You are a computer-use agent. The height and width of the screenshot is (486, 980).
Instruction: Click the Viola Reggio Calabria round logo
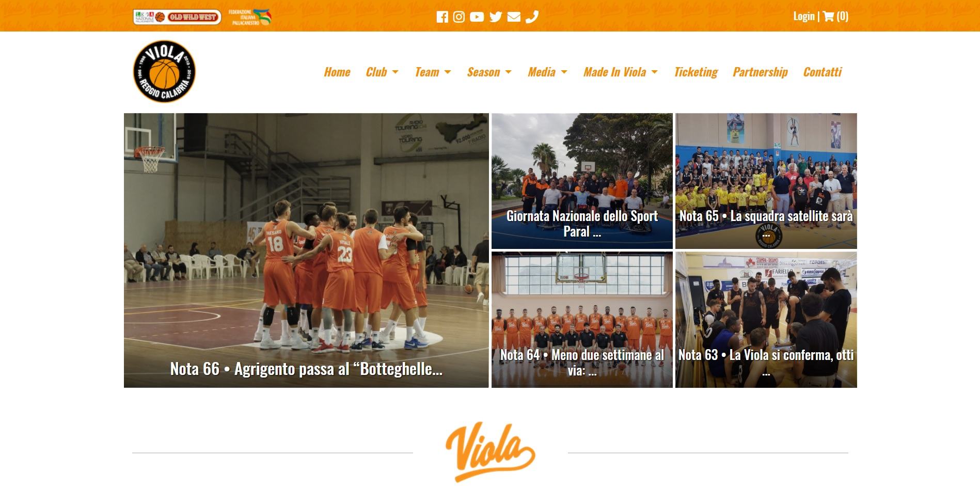[164, 71]
